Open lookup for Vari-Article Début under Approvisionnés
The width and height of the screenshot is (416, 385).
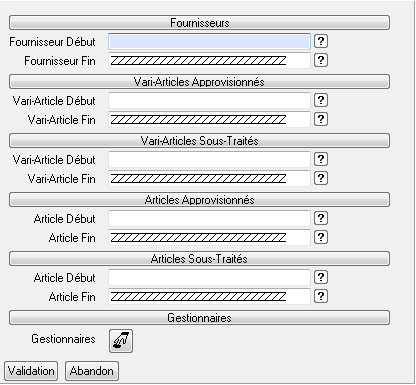(321, 100)
